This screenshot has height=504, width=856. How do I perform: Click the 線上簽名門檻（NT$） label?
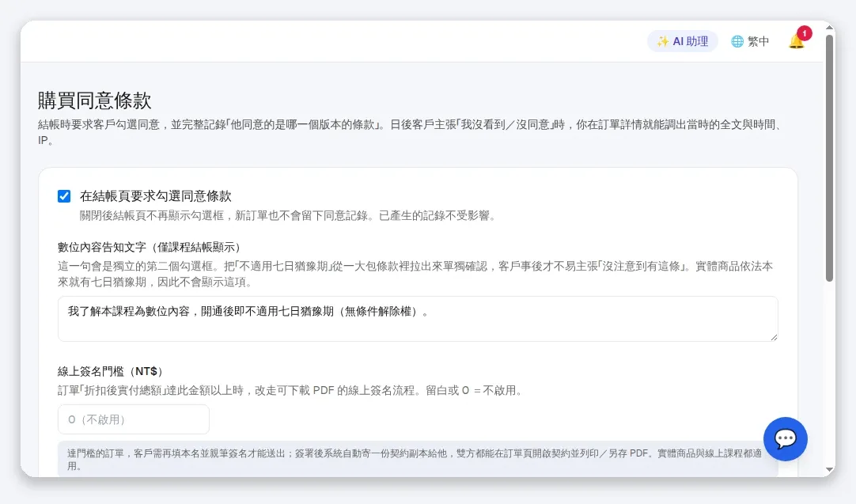[x=110, y=372]
